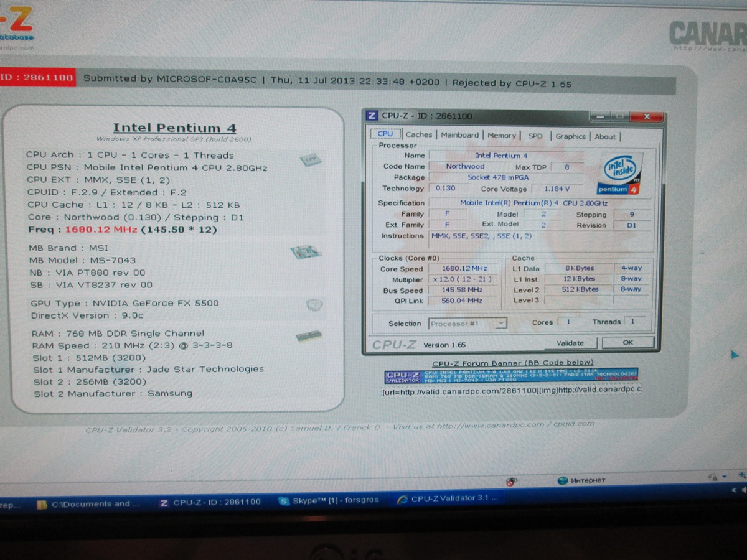Screen dimensions: 747x560
Task: Click the CPU-Z window title bar icon
Action: [372, 116]
